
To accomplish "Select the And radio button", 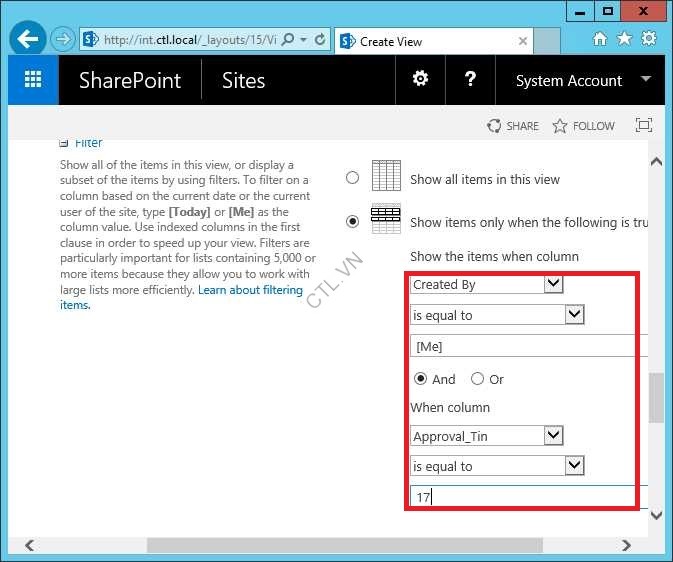I will (420, 379).
